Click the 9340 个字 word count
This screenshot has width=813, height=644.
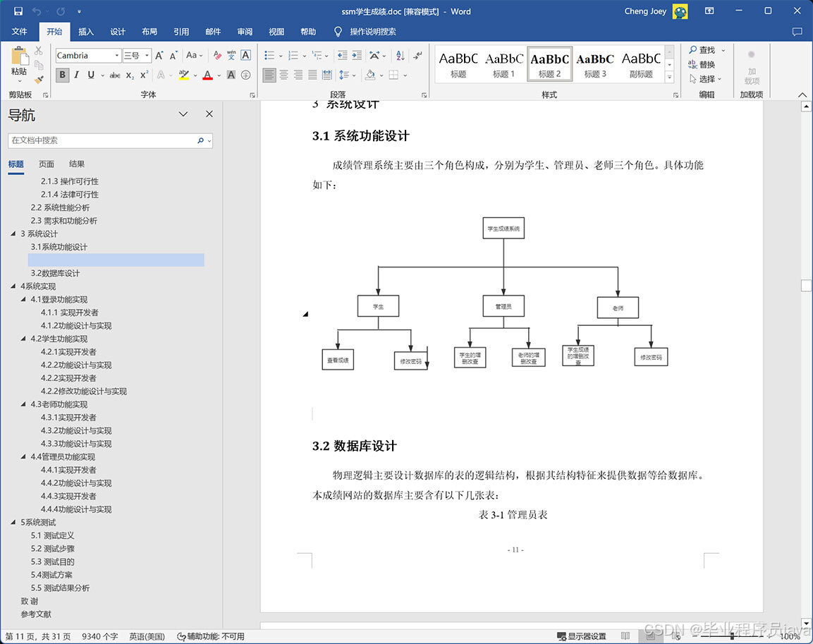pyautogui.click(x=100, y=636)
